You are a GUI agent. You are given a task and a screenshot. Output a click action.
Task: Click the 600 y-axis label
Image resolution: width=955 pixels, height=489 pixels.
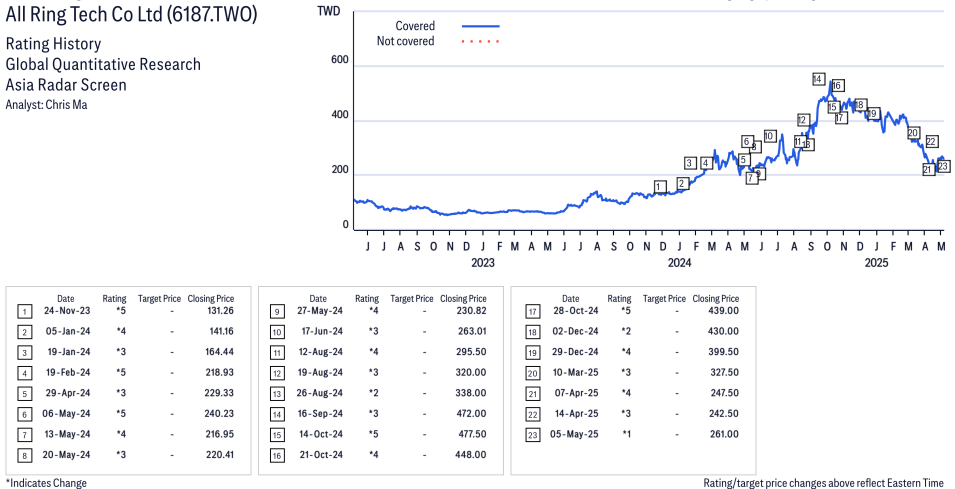click(x=340, y=60)
